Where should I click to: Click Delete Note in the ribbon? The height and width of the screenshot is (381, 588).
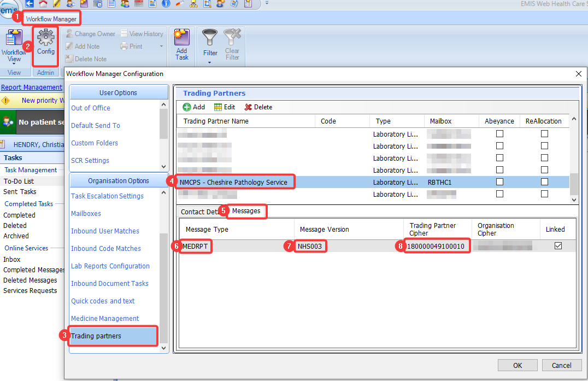[x=86, y=59]
